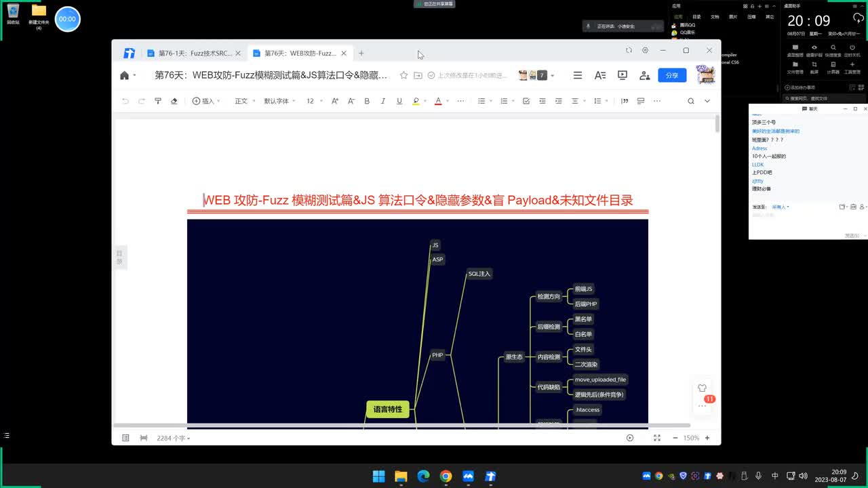Open collaborator permissions icon
Image resolution: width=868 pixels, height=488 pixels.
click(645, 75)
